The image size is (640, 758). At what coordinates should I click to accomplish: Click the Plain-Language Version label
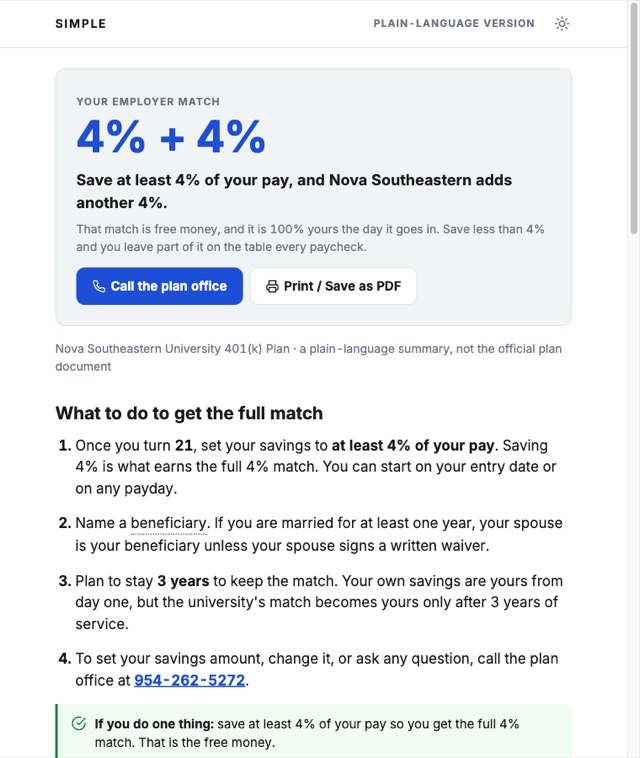pos(454,24)
